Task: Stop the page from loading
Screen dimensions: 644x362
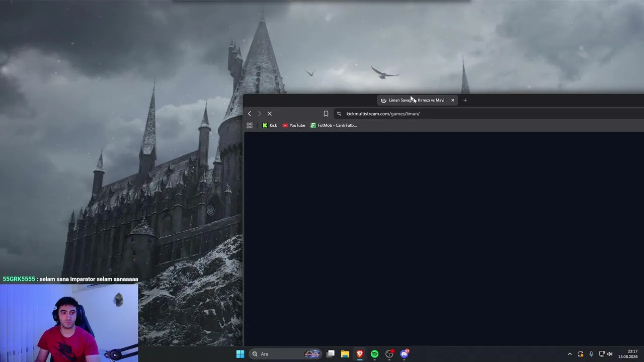Action: click(x=270, y=114)
